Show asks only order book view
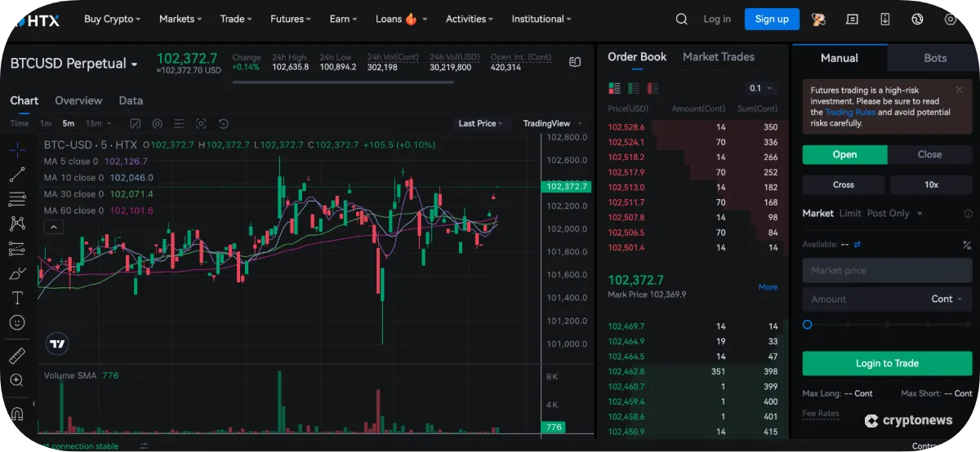 pyautogui.click(x=654, y=88)
